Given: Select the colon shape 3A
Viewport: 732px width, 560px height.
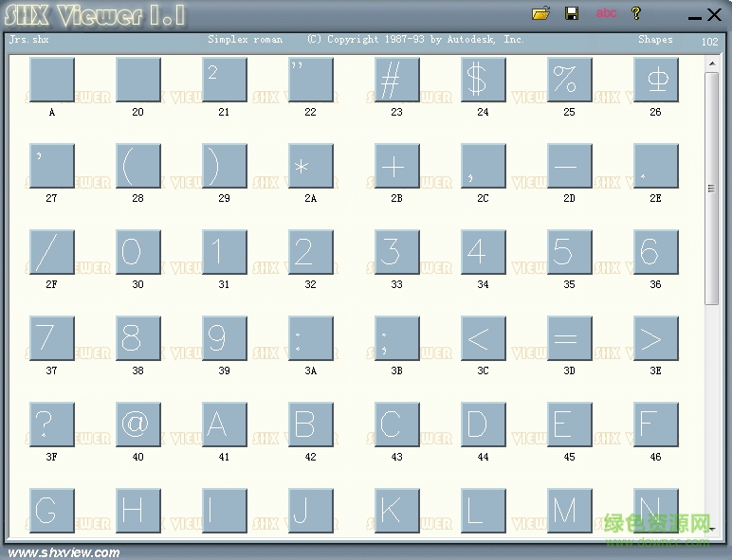Looking at the screenshot, I should (311, 338).
